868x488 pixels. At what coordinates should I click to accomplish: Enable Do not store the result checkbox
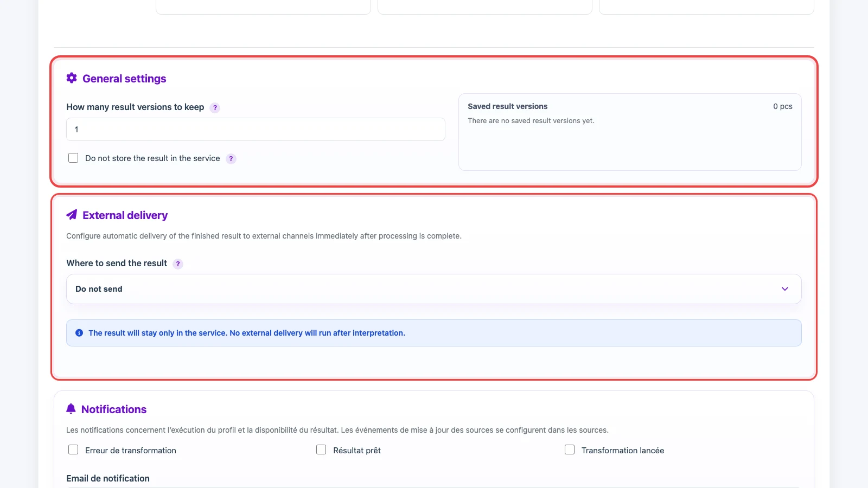(73, 158)
